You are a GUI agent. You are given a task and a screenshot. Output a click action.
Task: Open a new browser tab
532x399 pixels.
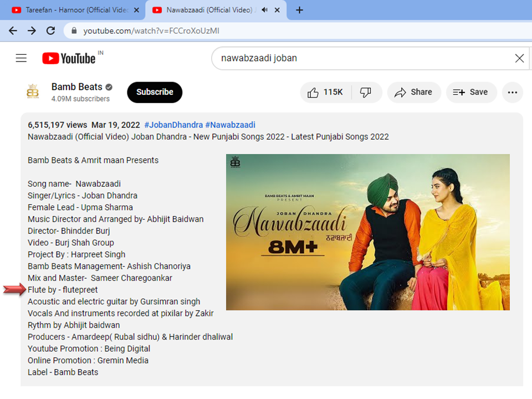tap(299, 10)
